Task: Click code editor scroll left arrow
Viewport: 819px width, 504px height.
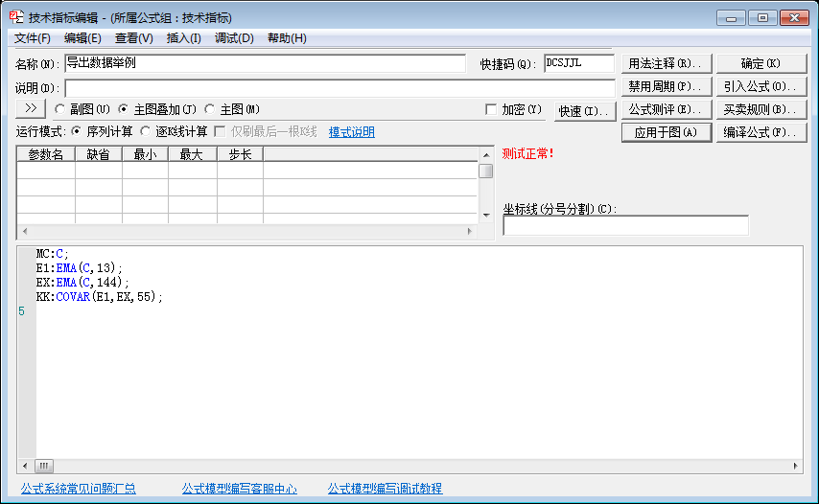Action: point(25,466)
